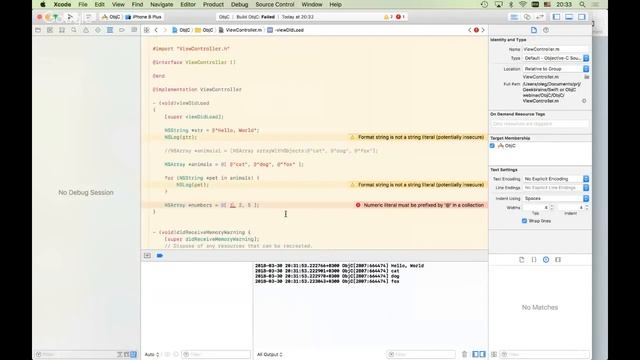Toggle the navigator panel visibility

[x=556, y=17]
